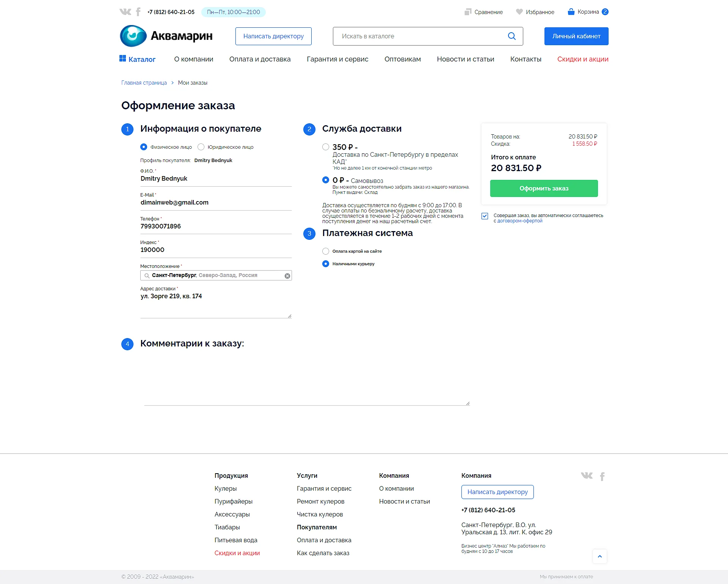Click the Аквамарин logo

(166, 36)
